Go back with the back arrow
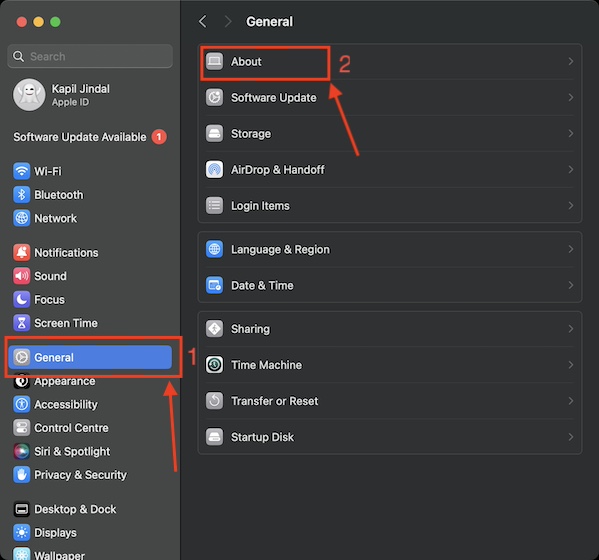Image resolution: width=599 pixels, height=560 pixels. click(203, 21)
